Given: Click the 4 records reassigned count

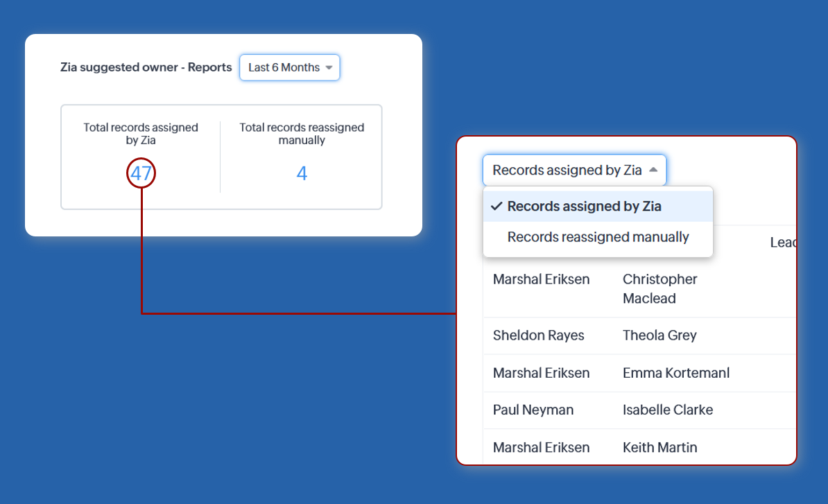Looking at the screenshot, I should pyautogui.click(x=302, y=173).
